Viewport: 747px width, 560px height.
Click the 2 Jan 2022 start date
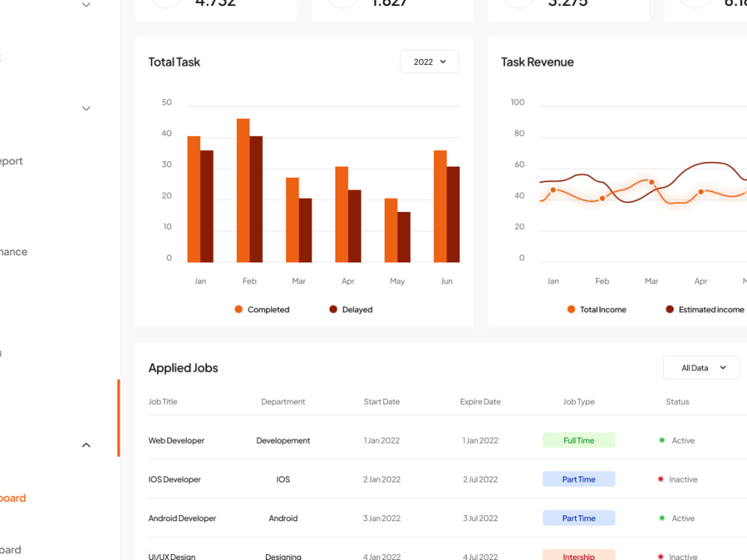tap(382, 479)
